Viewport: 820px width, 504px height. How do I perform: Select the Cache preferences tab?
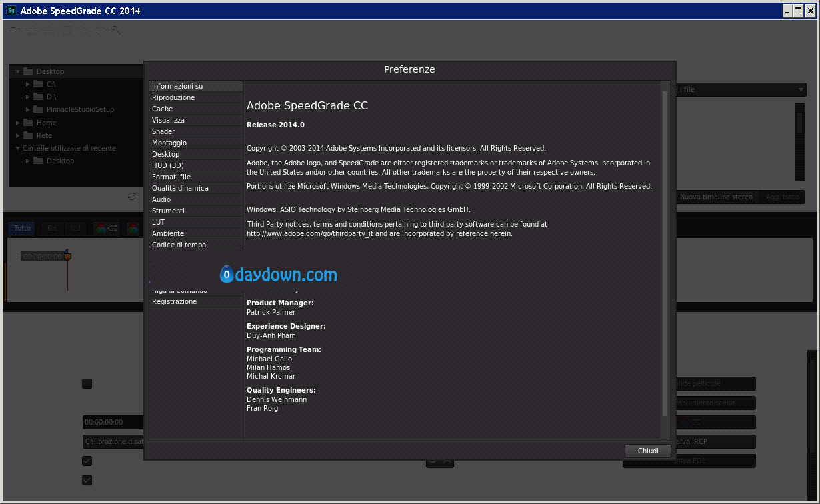click(x=196, y=109)
